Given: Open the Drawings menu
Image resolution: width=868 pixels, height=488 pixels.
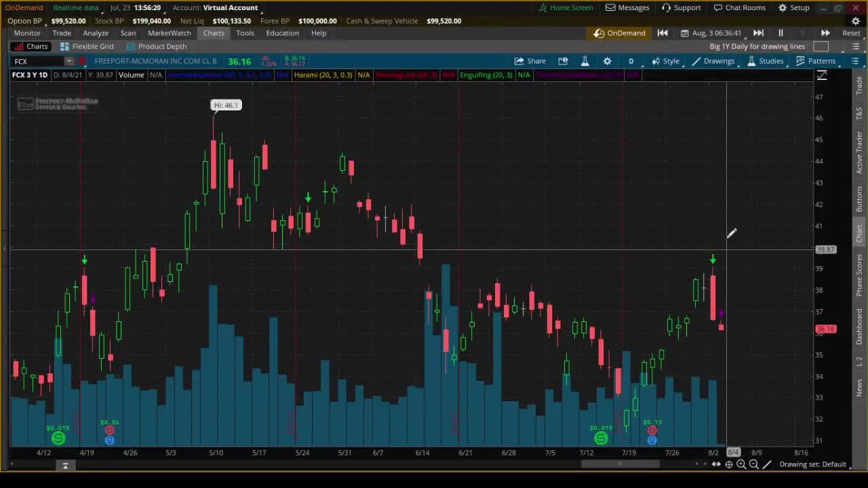Looking at the screenshot, I should pos(713,61).
